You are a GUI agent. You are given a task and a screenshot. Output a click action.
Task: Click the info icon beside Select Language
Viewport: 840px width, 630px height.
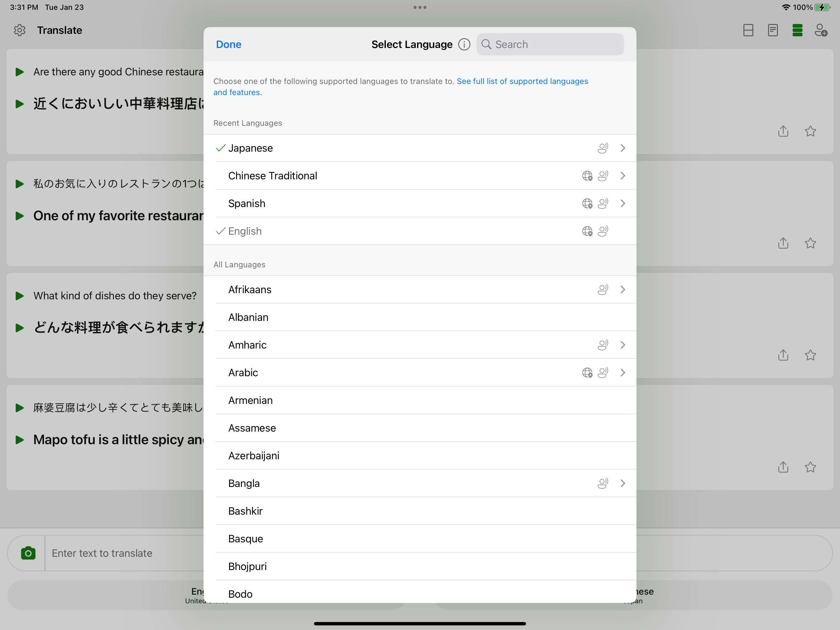click(x=464, y=45)
